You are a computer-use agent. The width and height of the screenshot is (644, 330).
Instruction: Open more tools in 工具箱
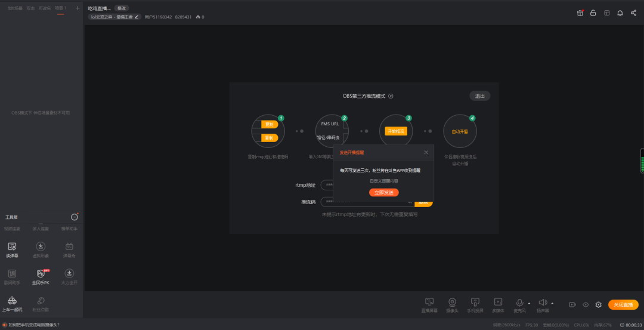point(75,217)
